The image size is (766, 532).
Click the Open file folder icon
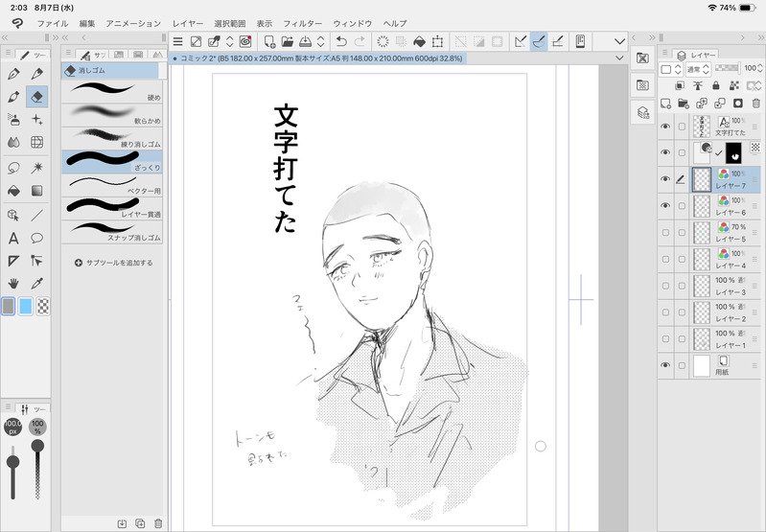point(288,41)
